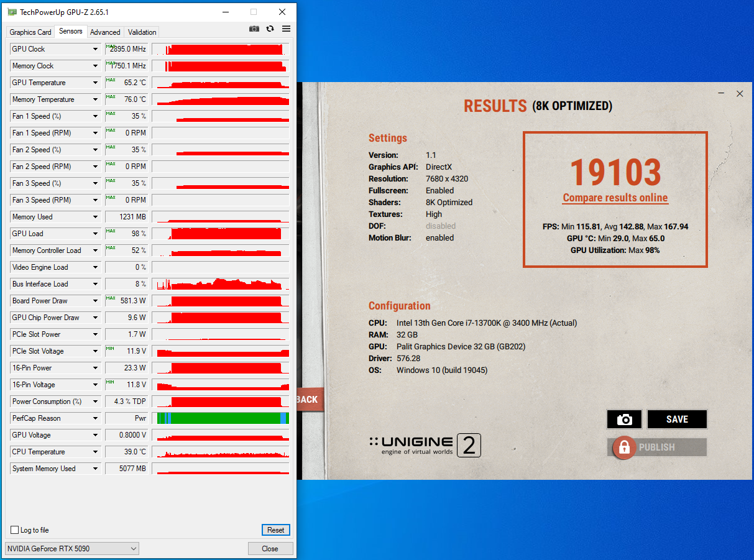
Task: Click the Memory Controller Load graph
Action: [x=221, y=250]
